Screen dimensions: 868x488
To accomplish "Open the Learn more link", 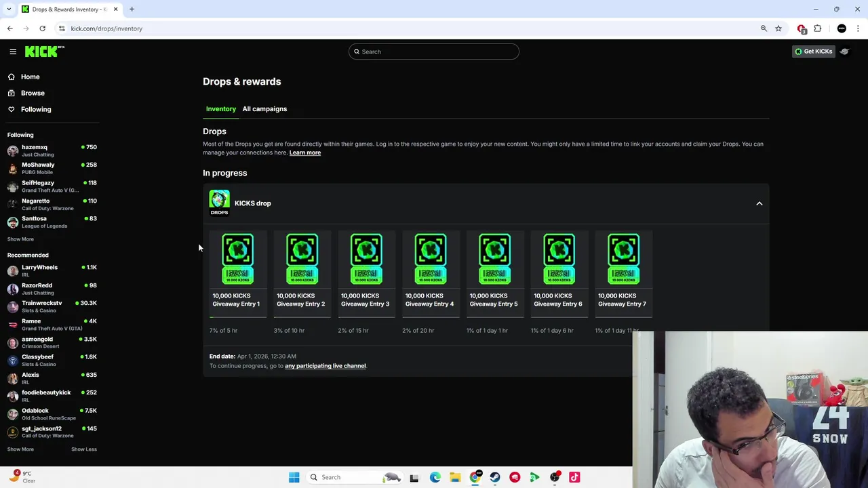I will point(305,152).
